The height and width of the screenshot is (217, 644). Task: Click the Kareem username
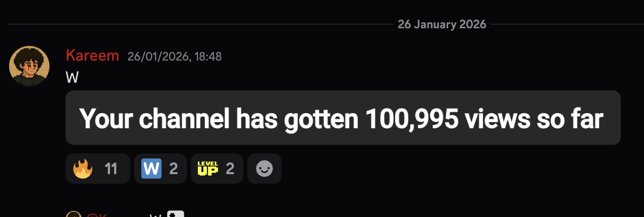tap(92, 56)
